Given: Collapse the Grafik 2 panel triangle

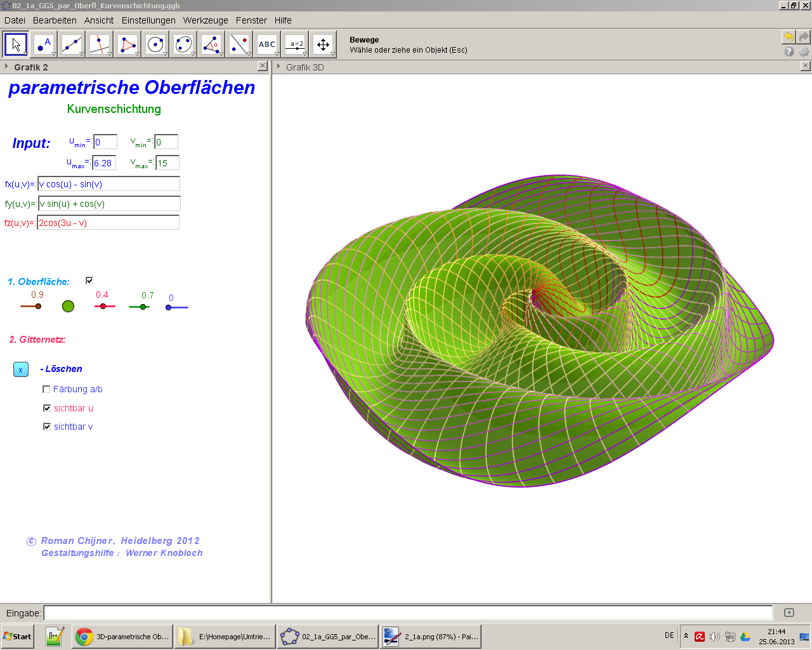Looking at the screenshot, I should 6,67.
